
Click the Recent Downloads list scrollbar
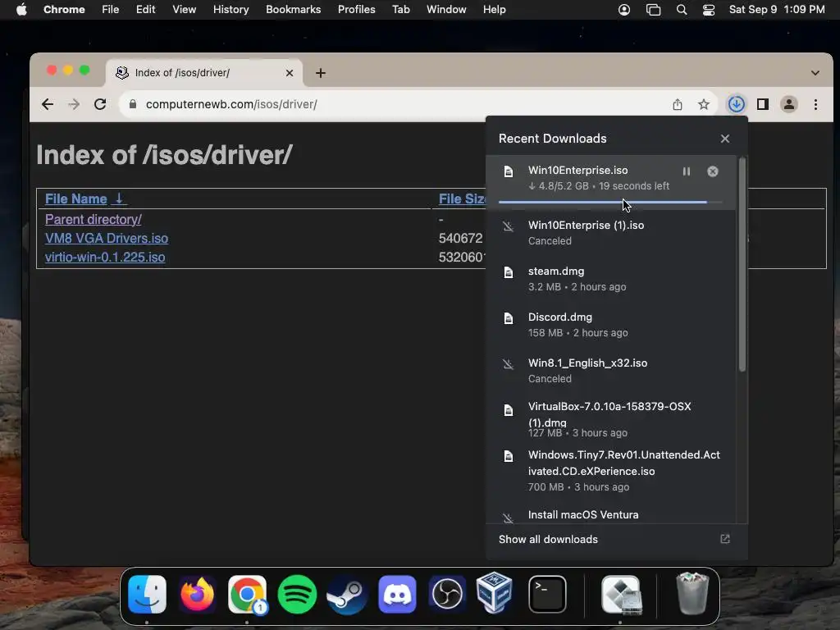[x=742, y=265]
